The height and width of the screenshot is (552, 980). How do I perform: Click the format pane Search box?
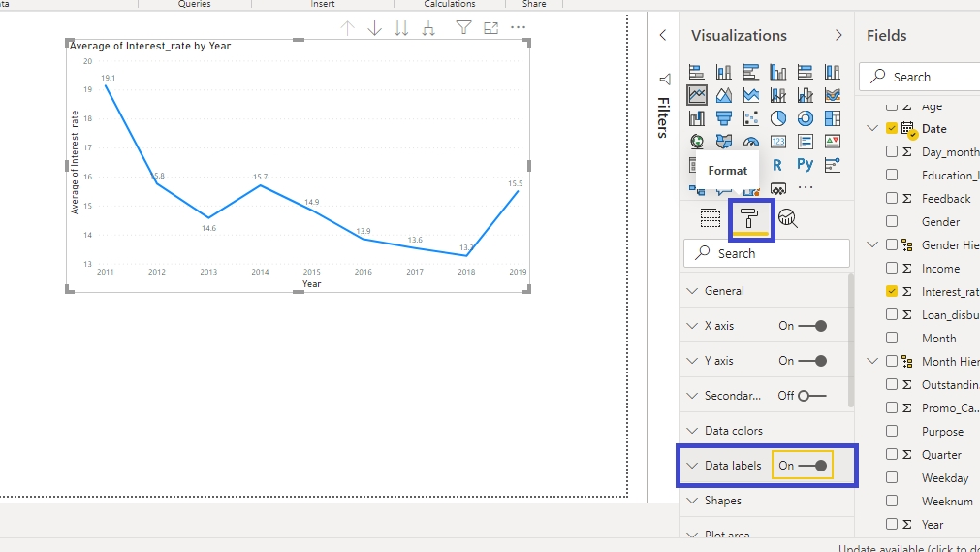coord(767,253)
